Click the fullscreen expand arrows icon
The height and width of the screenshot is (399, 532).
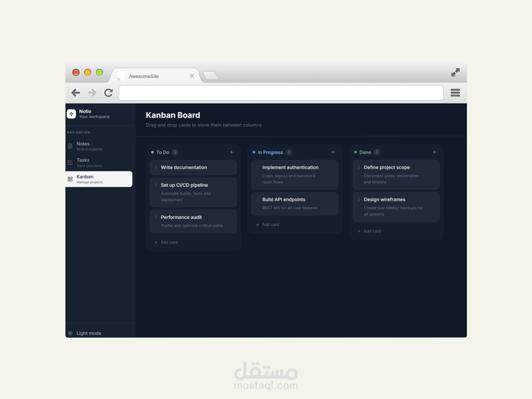(x=455, y=72)
